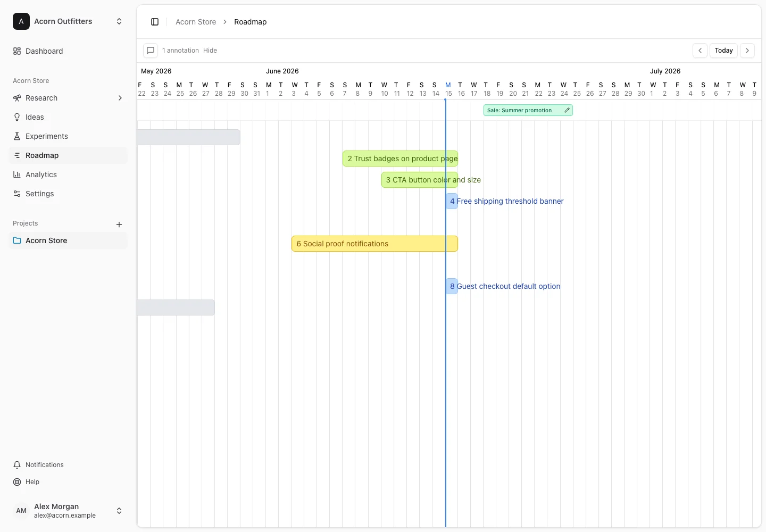766x532 pixels.
Task: Navigate to Ideas
Action: point(68,117)
